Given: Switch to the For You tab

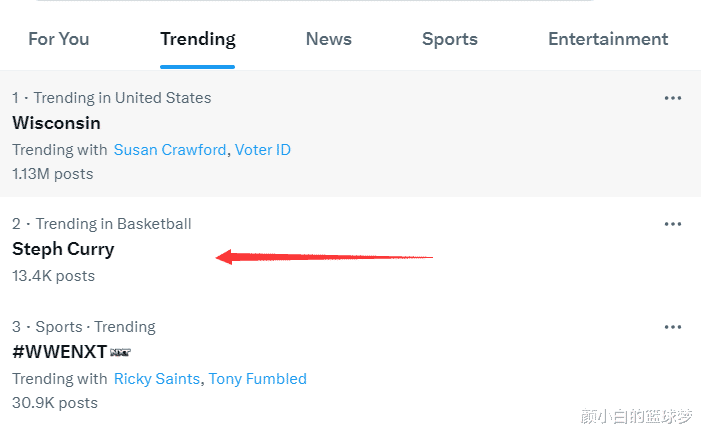Looking at the screenshot, I should [x=58, y=39].
